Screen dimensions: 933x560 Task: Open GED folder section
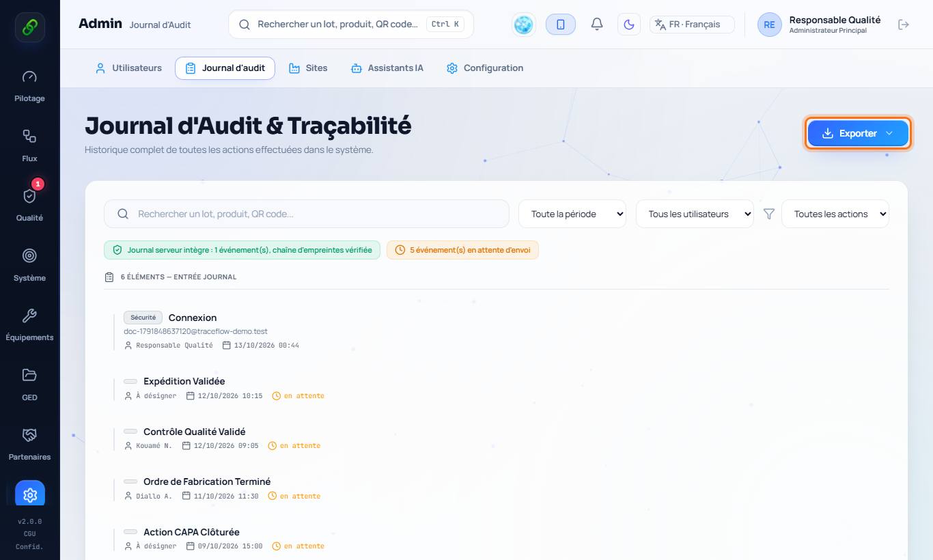pos(29,385)
